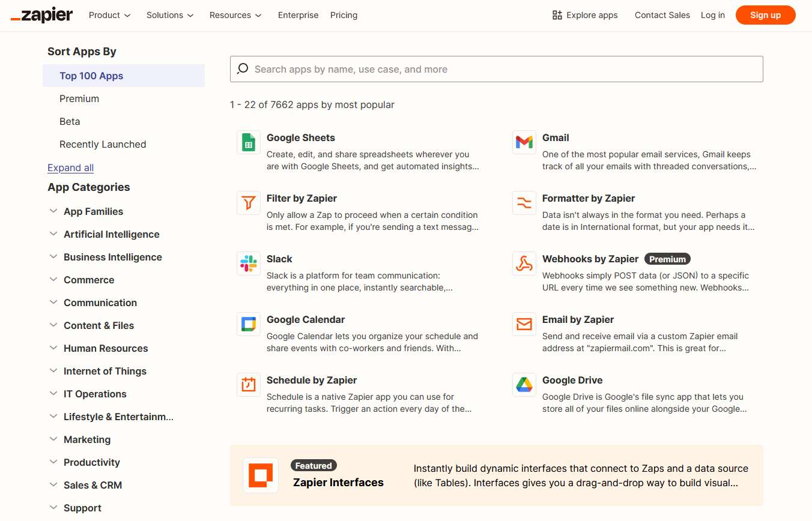Select the Recently Launched filter
Viewport: 812px width, 521px height.
[x=103, y=144]
